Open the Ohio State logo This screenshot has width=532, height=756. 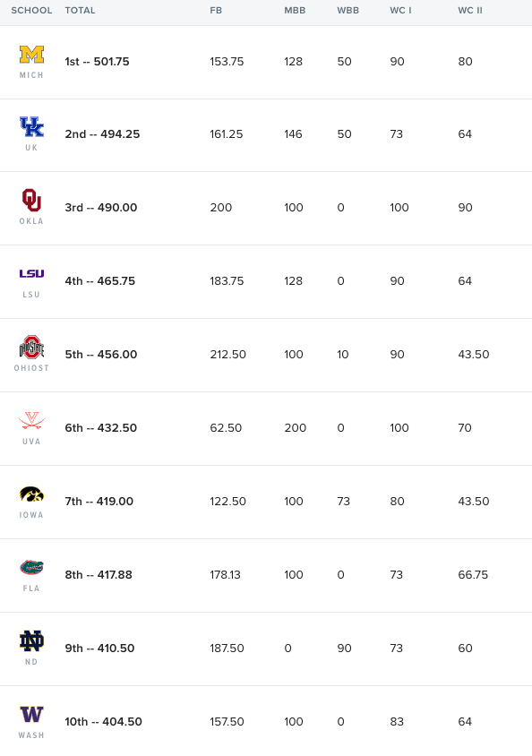point(31,348)
